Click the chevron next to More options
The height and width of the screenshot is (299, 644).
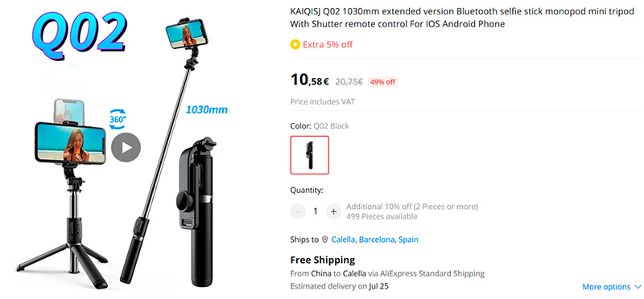click(638, 287)
